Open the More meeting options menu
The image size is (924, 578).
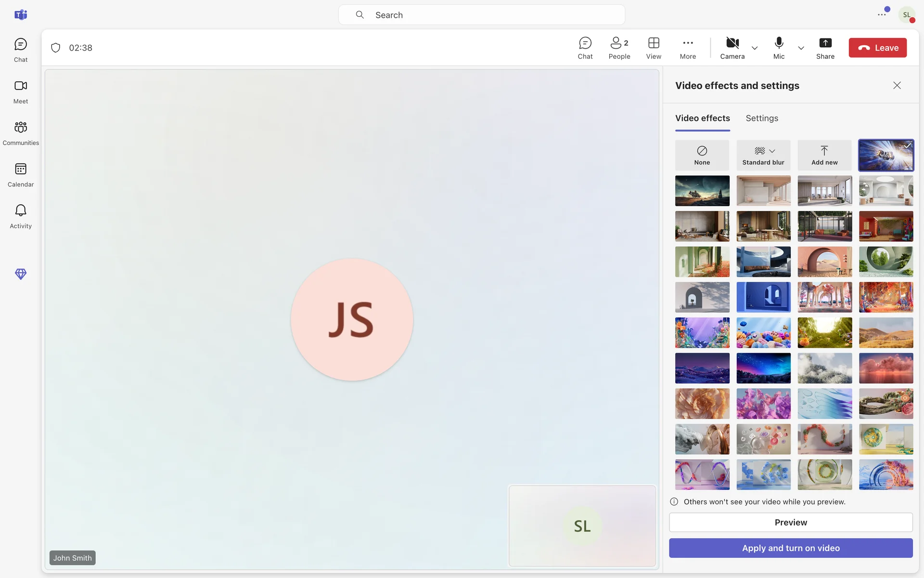point(688,48)
